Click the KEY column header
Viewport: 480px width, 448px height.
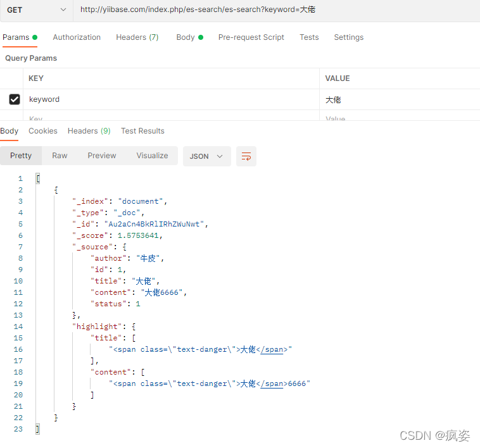click(36, 78)
